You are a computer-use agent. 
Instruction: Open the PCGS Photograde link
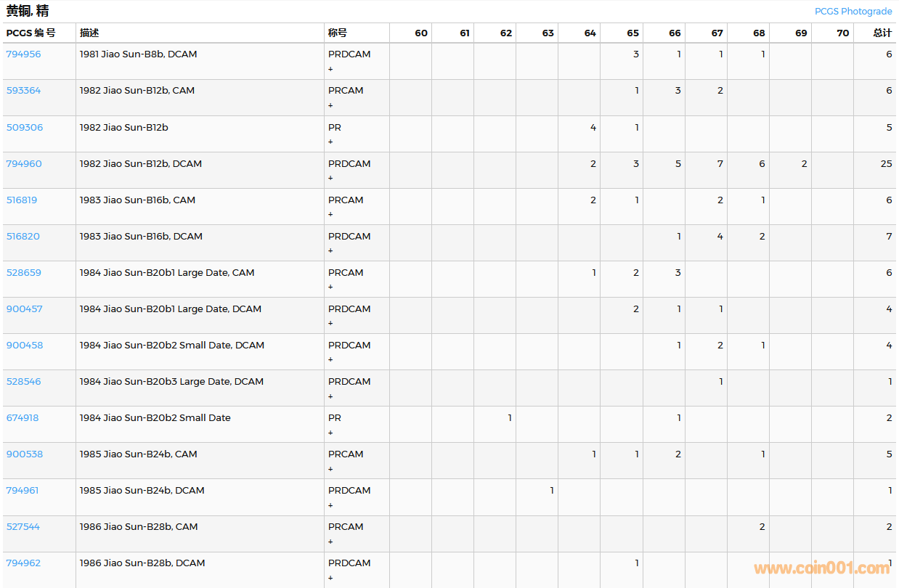click(x=853, y=12)
